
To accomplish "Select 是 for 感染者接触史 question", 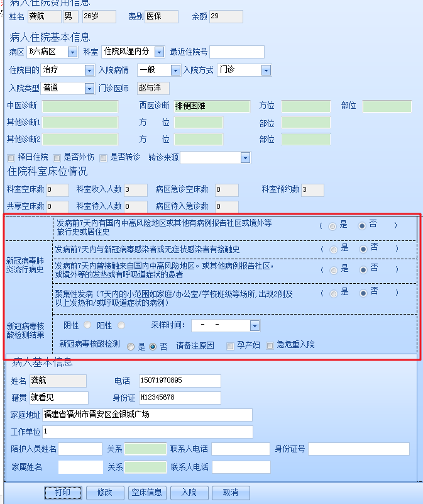I will pyautogui.click(x=334, y=250).
